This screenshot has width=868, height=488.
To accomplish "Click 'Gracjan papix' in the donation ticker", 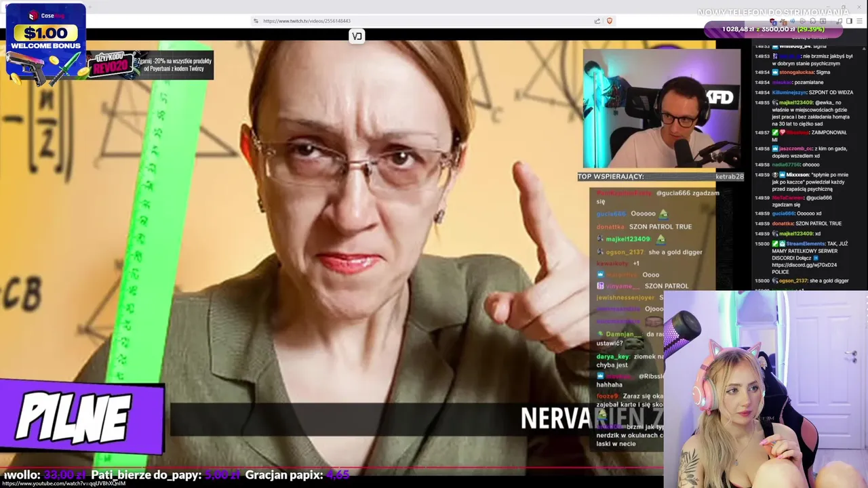I will (284, 475).
